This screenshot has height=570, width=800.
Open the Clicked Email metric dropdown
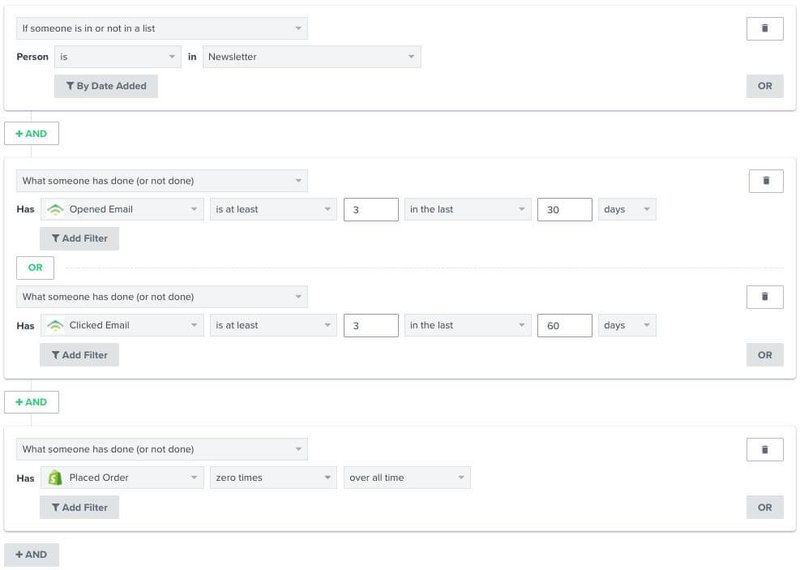click(x=123, y=326)
